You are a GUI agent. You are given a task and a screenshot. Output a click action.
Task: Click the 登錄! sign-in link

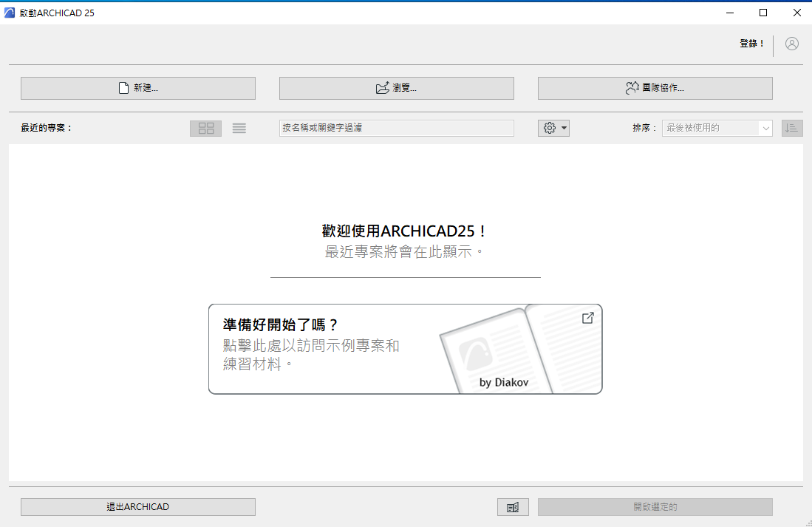tap(751, 44)
